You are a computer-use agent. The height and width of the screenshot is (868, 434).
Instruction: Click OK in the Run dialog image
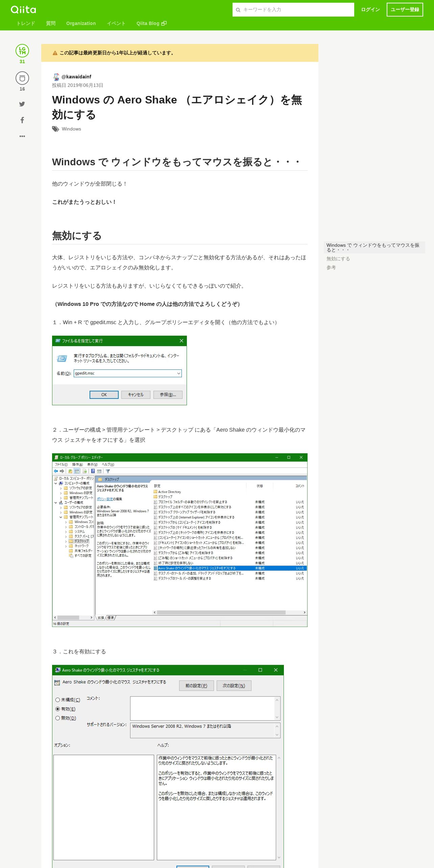click(104, 395)
